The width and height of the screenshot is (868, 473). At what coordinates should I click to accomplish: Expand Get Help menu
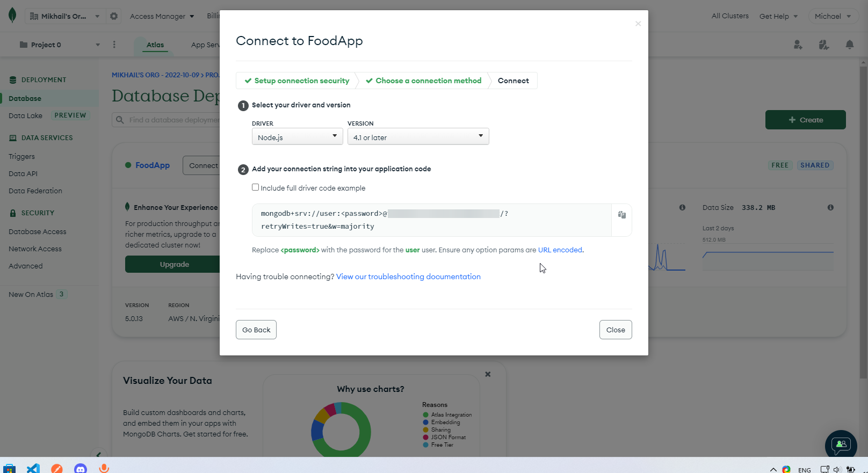778,16
